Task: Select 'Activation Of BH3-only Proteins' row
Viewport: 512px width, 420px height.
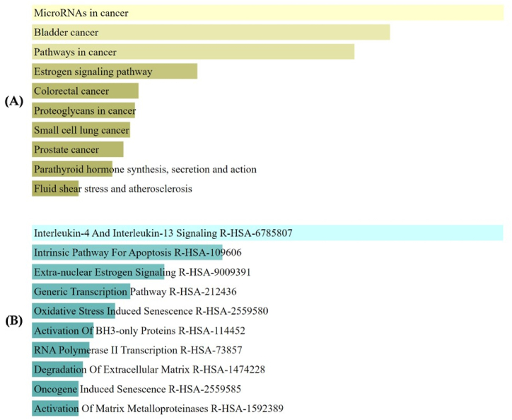Action: coord(139,330)
